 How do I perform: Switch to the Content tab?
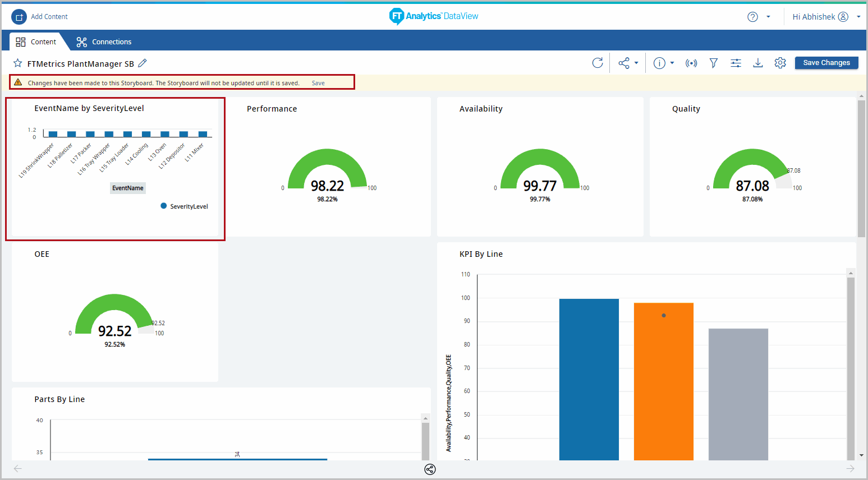pos(36,41)
